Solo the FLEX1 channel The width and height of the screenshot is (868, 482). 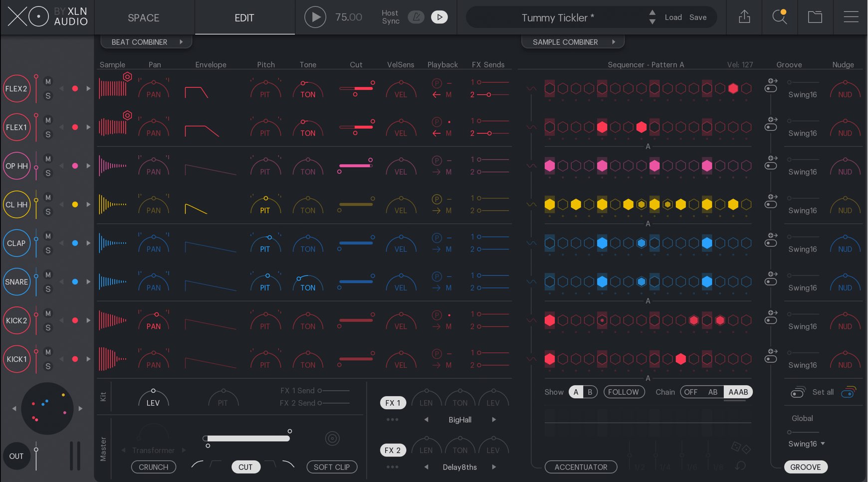pyautogui.click(x=48, y=134)
